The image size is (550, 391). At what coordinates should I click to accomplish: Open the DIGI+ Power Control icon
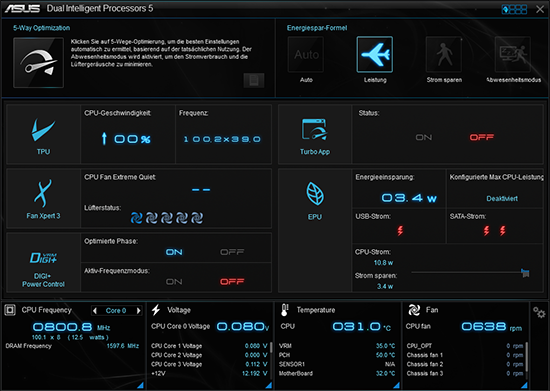[43, 258]
